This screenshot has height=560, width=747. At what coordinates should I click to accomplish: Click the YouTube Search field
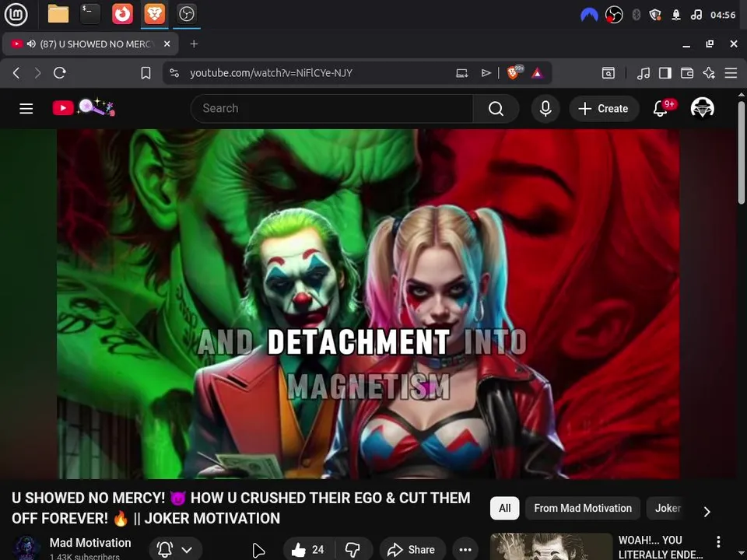coord(331,109)
